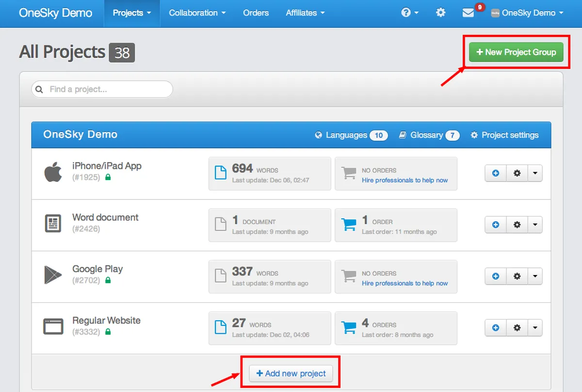Open the Word document project
582x392 pixels.
[x=105, y=217]
